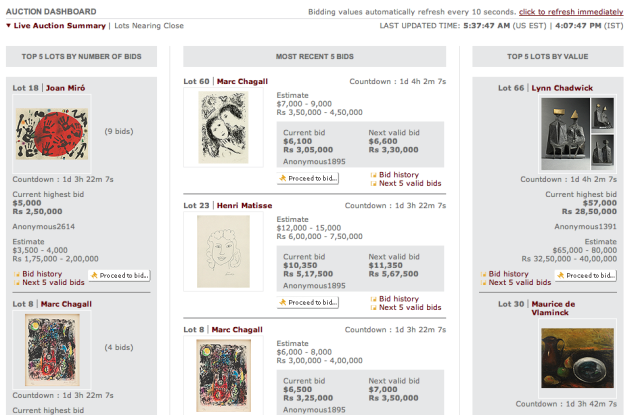
Task: Click gavel icon on Lot 66 Proceed to bid
Action: coord(561,275)
